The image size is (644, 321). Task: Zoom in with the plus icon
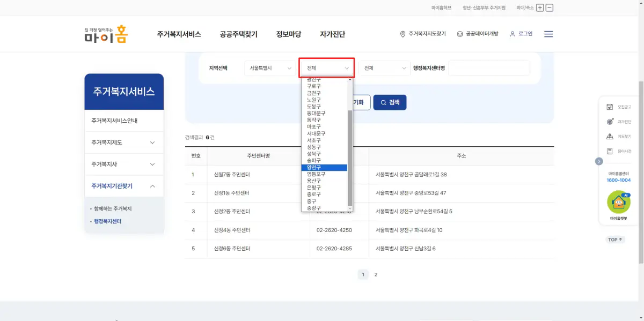pyautogui.click(x=540, y=8)
